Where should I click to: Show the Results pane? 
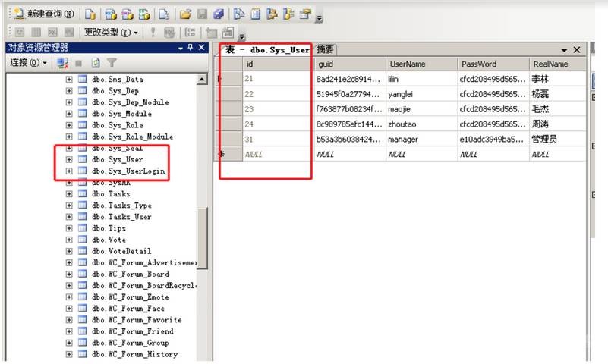click(x=69, y=33)
